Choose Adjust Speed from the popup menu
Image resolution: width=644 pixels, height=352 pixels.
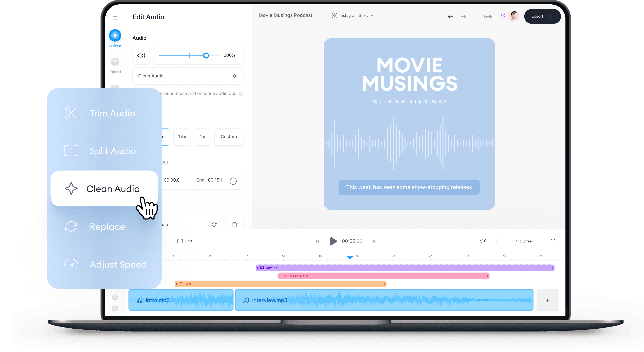pos(118,264)
